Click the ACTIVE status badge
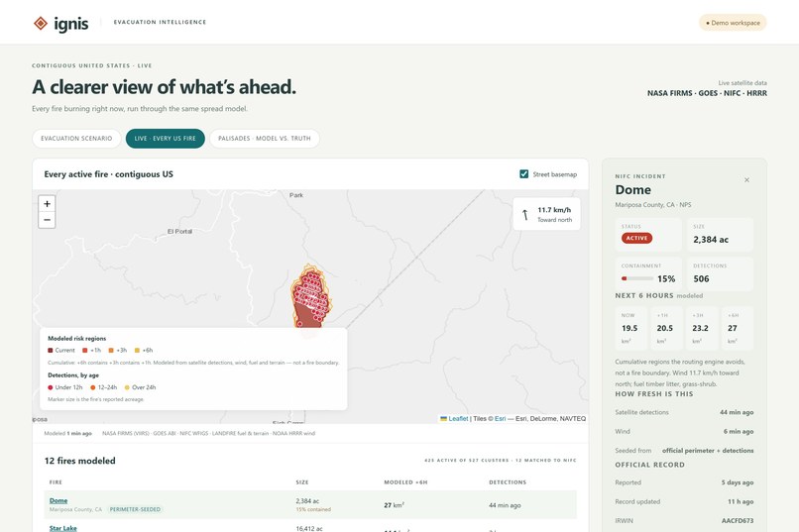Screen dimensions: 799x532 (x=636, y=238)
